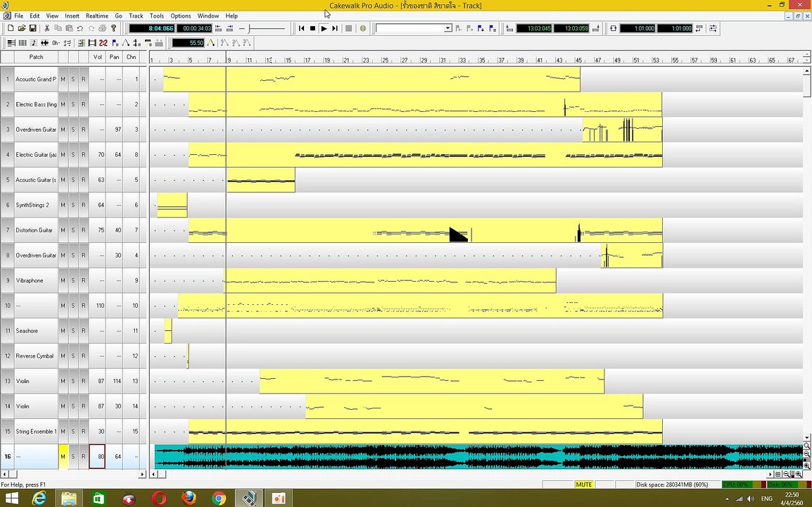
Task: Open the Tools menu
Action: click(157, 16)
